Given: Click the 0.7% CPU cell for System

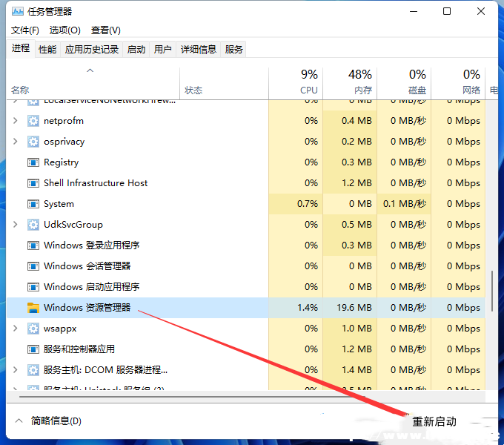Looking at the screenshot, I should pyautogui.click(x=296, y=204).
